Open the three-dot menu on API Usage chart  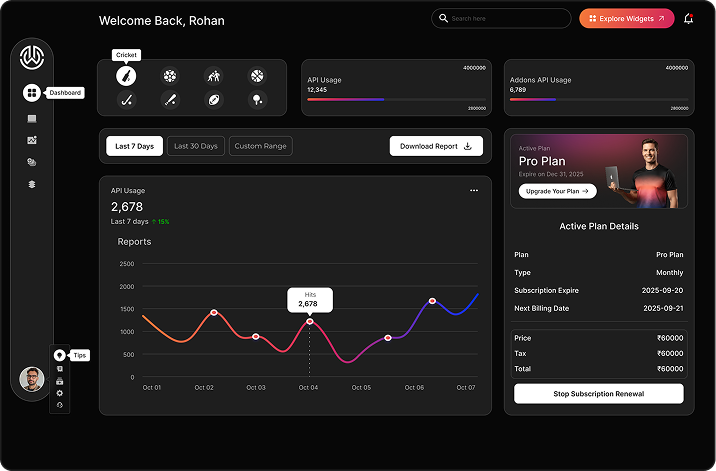(x=474, y=191)
